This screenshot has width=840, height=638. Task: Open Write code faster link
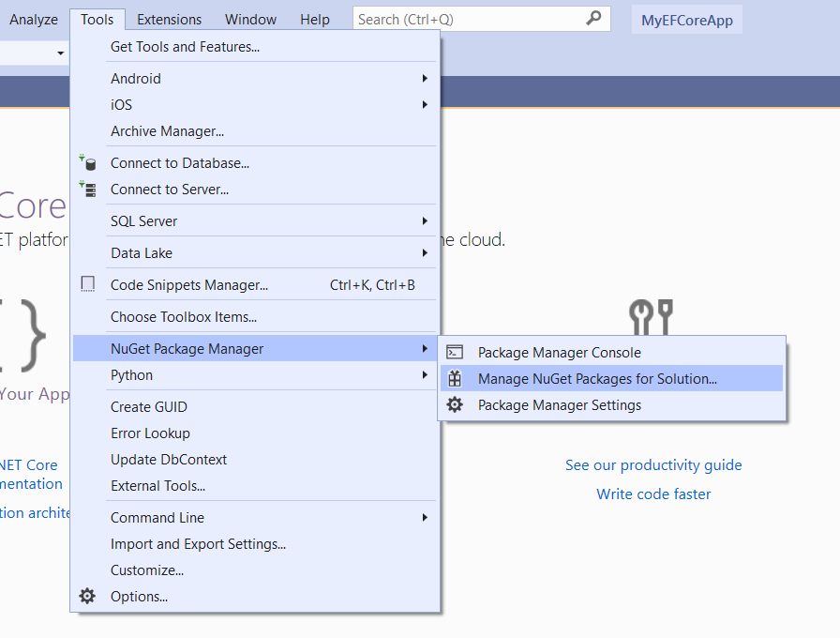click(653, 494)
